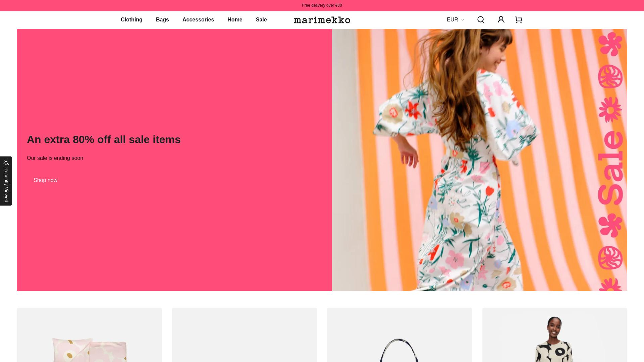Click the Shop now button
Image resolution: width=644 pixels, height=362 pixels.
coord(45,180)
